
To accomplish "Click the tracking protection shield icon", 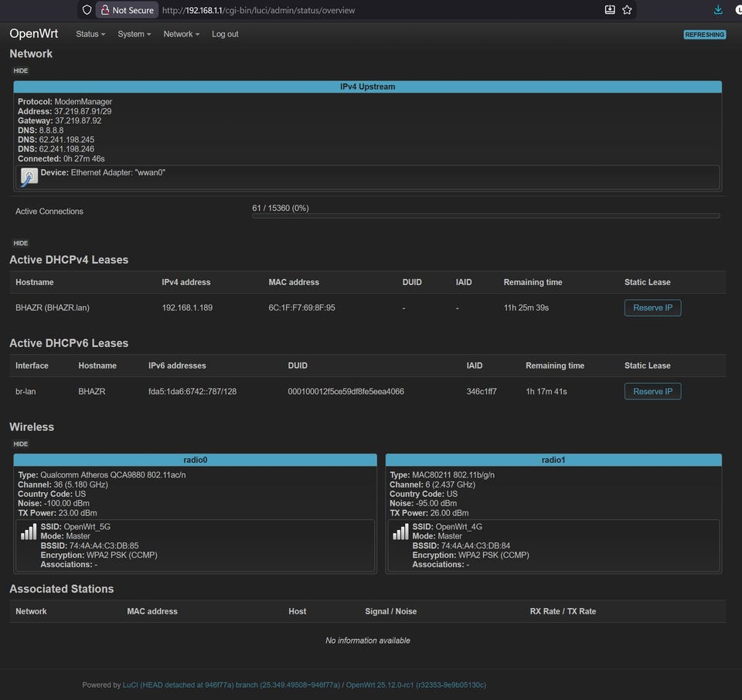I will tap(87, 10).
